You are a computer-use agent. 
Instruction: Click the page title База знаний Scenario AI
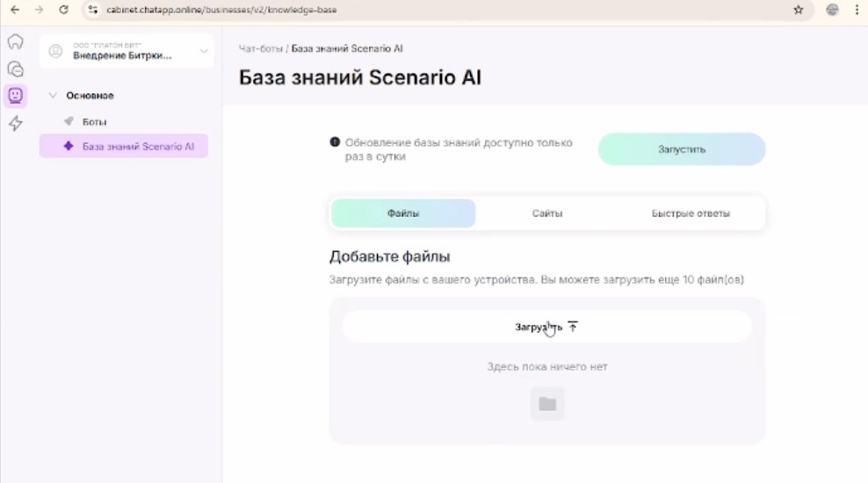[x=360, y=77]
